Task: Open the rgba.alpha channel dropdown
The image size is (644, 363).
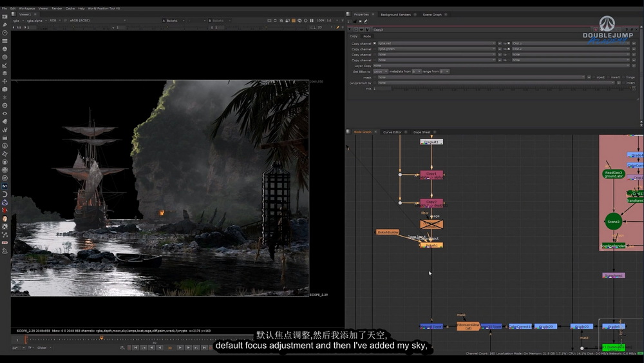Action: coord(35,21)
